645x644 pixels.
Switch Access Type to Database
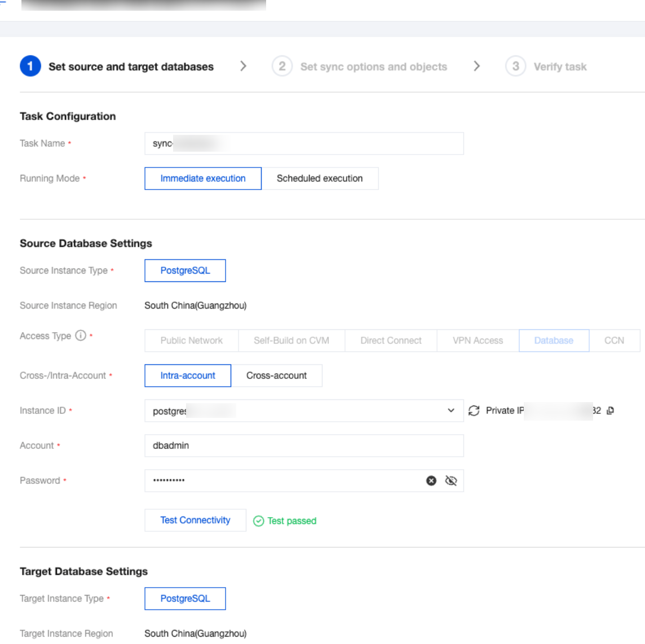click(x=554, y=341)
